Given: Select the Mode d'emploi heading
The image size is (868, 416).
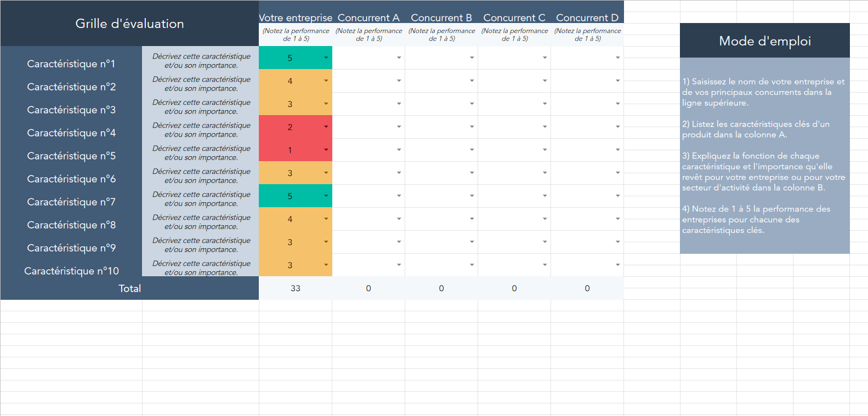Looking at the screenshot, I should [764, 41].
